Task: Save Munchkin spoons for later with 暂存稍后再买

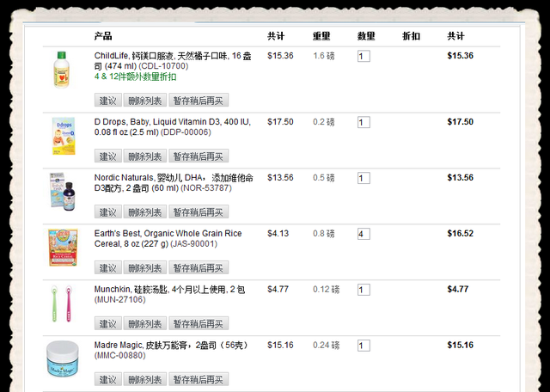Action: click(199, 324)
